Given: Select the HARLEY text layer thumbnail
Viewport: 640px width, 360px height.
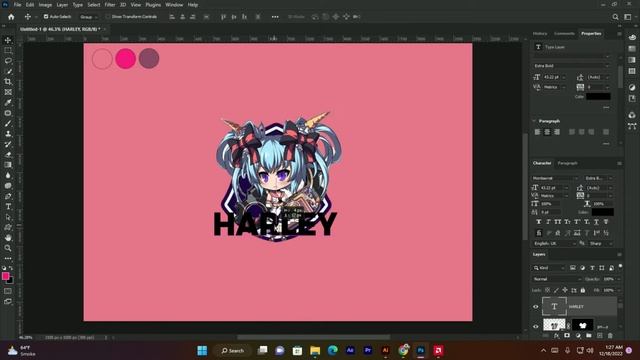Looking at the screenshot, I should tap(554, 307).
